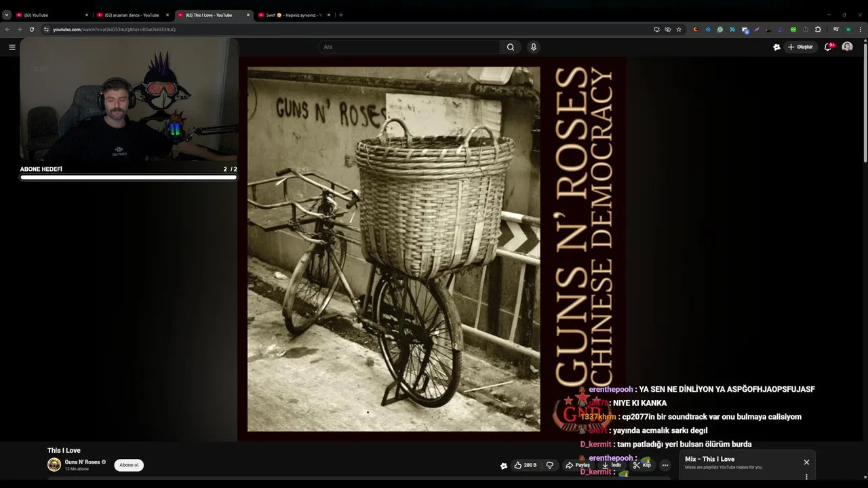
Task: Open the Extensions puzzle icon
Action: click(818, 29)
